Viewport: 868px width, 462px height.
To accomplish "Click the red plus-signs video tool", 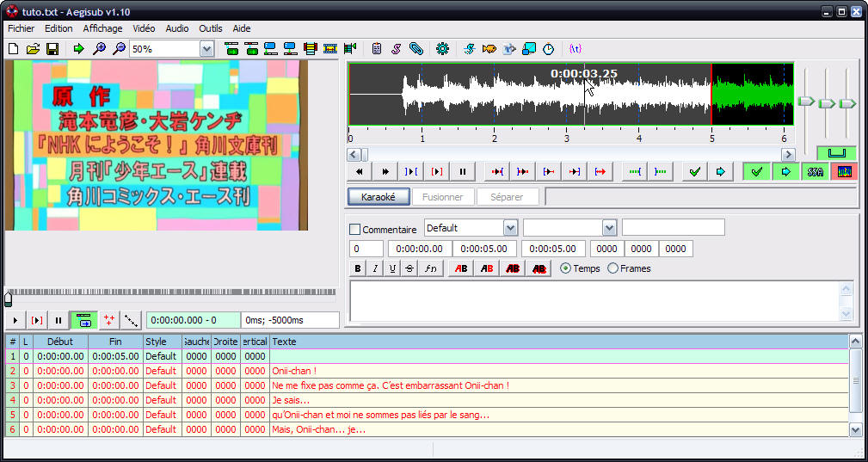I will pyautogui.click(x=109, y=320).
